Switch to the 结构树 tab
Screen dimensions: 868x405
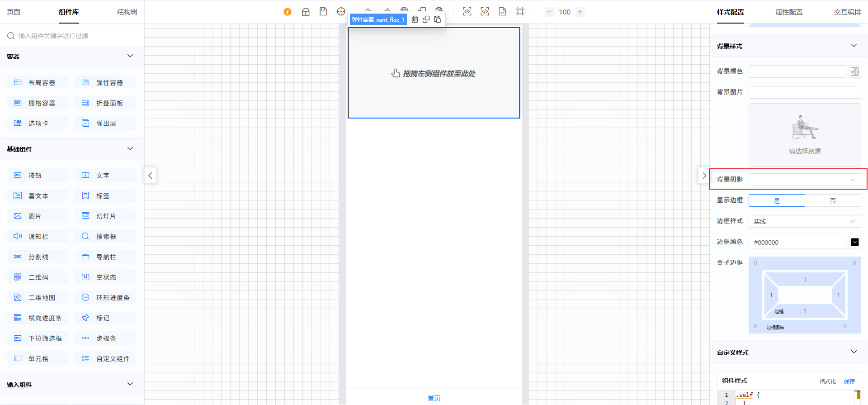[127, 12]
